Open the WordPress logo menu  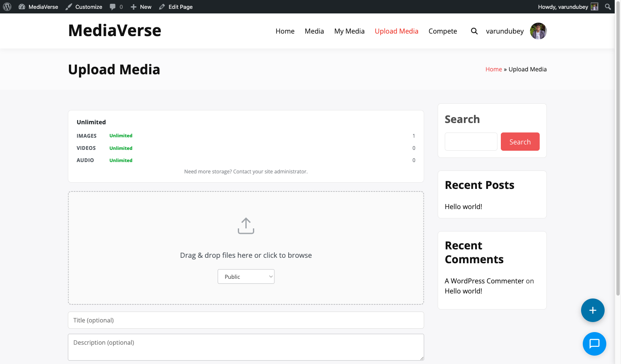point(7,6)
